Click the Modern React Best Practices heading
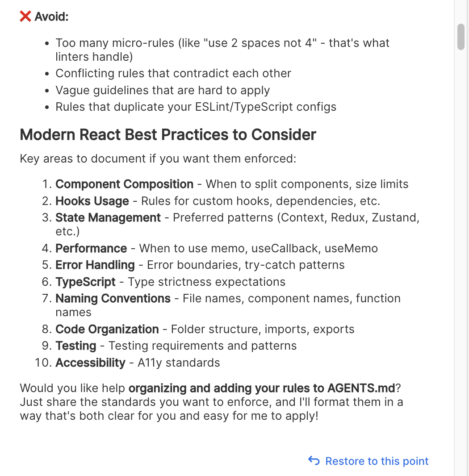This screenshot has width=469, height=476. click(x=168, y=134)
